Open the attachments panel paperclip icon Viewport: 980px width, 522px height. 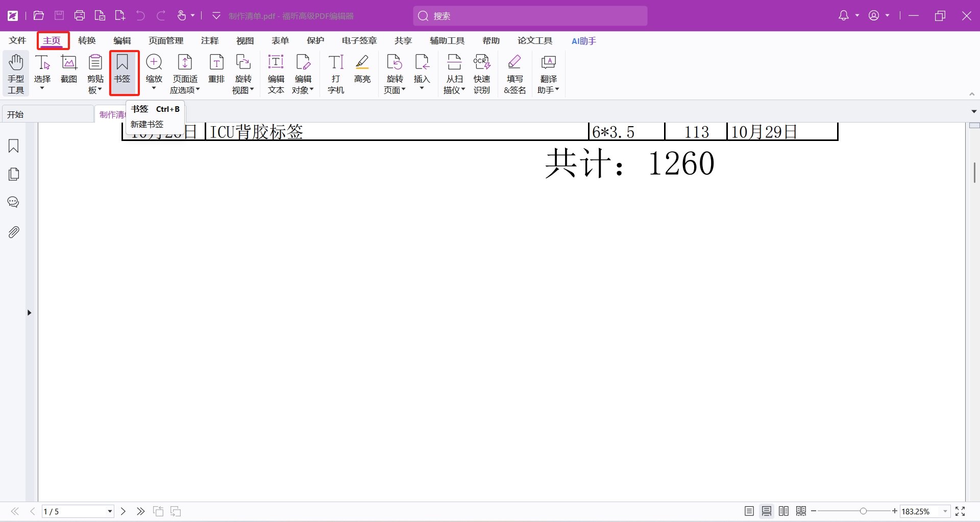click(14, 232)
